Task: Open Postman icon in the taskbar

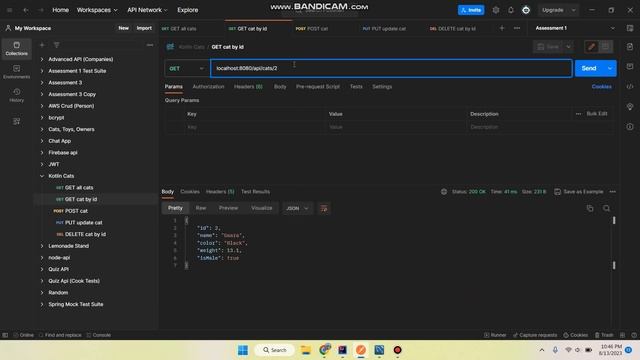Action: [361, 350]
